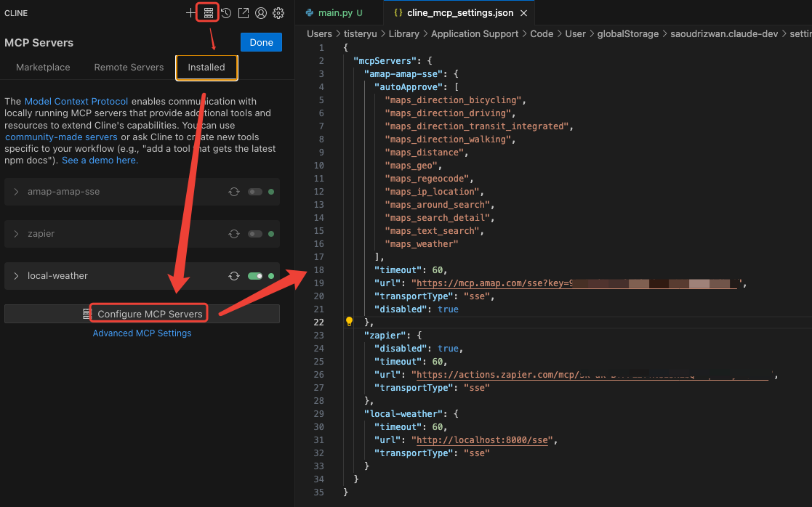Click the "amap-amap-sse" key in JSON
The width and height of the screenshot is (812, 507).
point(403,73)
